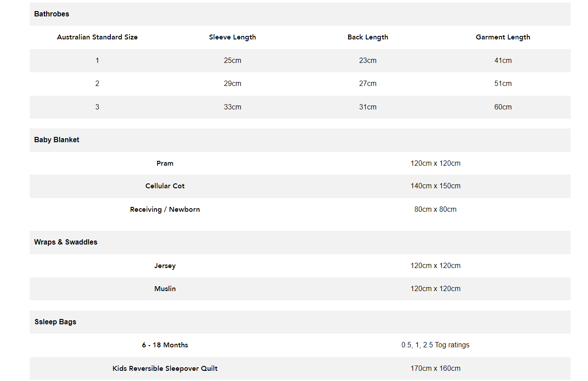
Task: Click the Garment Length column header
Action: [503, 37]
